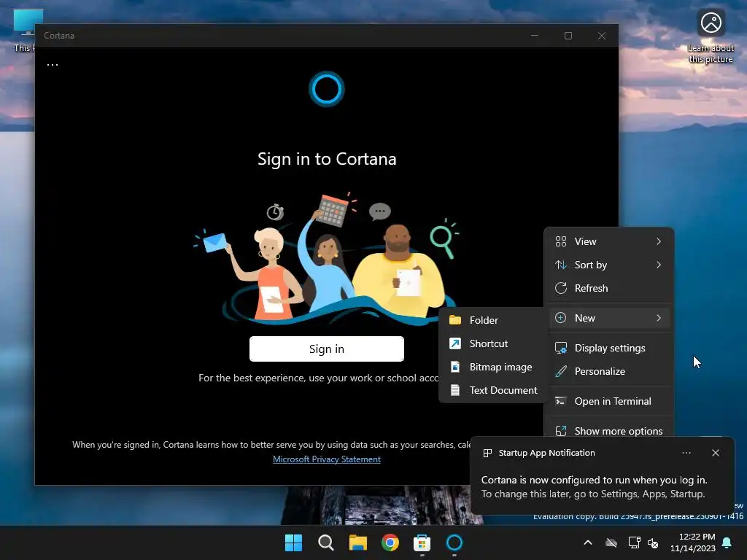Click the Shortcut arrow icon in submenu
Image resolution: width=747 pixels, height=560 pixels.
click(x=455, y=343)
